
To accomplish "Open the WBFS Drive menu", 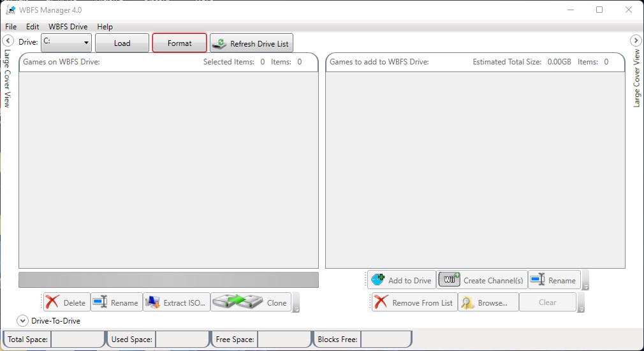I will tap(68, 27).
